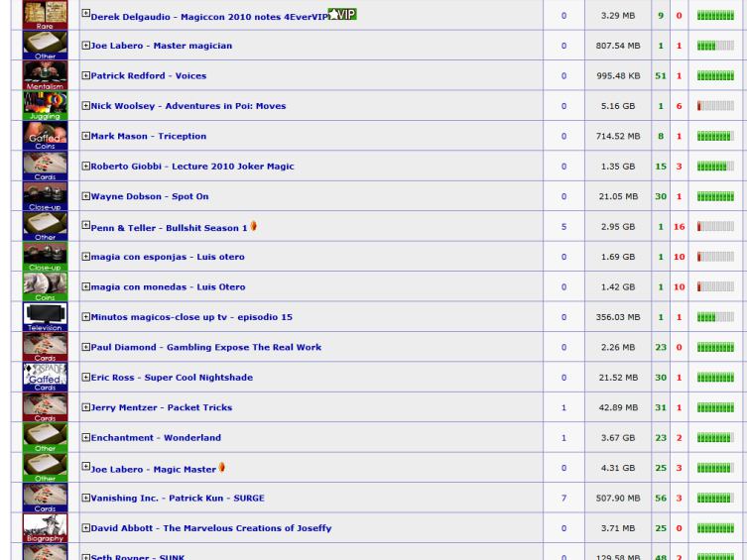The height and width of the screenshot is (560, 747).
Task: Click the Juggling category icon beside Nick Woolsey
Action: point(46,106)
